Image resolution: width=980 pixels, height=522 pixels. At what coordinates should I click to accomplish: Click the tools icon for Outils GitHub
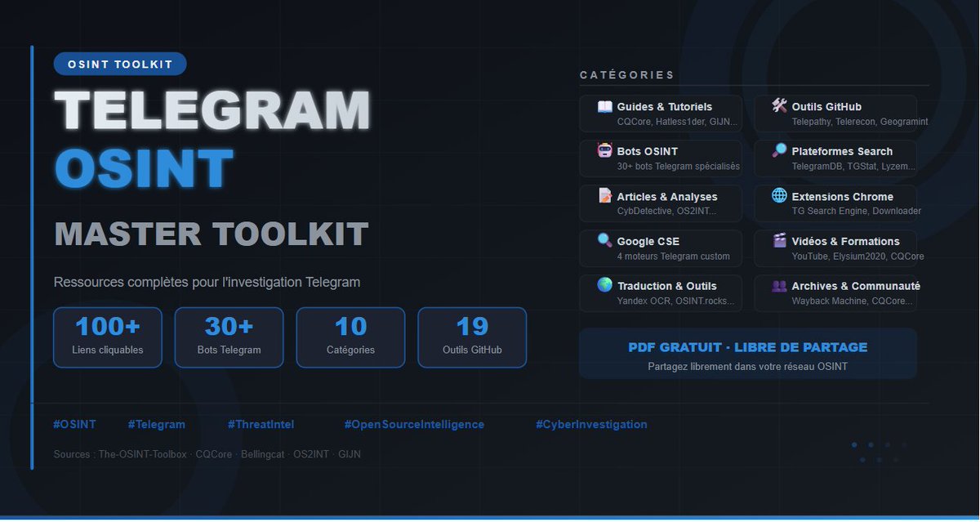pos(778,105)
